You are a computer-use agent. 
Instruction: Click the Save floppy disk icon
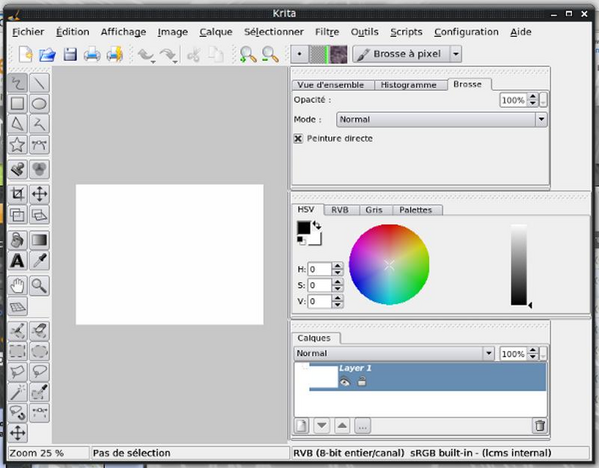(70, 55)
